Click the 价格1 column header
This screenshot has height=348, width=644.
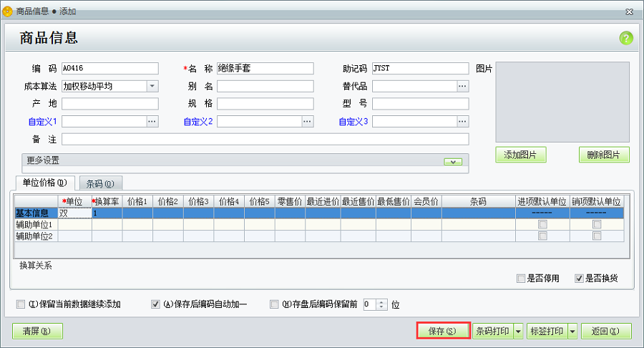coord(137,201)
